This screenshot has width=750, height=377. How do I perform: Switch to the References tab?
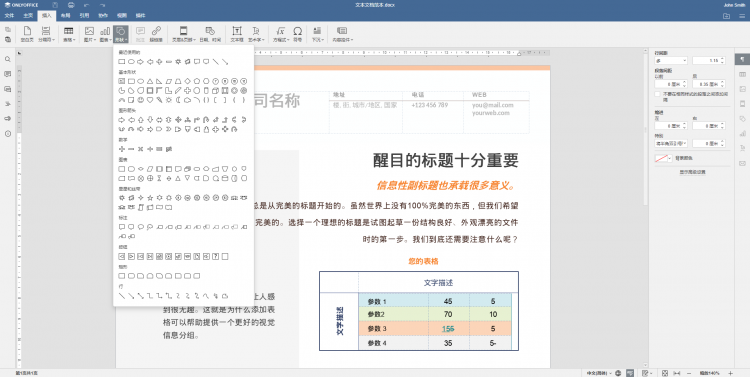(84, 15)
